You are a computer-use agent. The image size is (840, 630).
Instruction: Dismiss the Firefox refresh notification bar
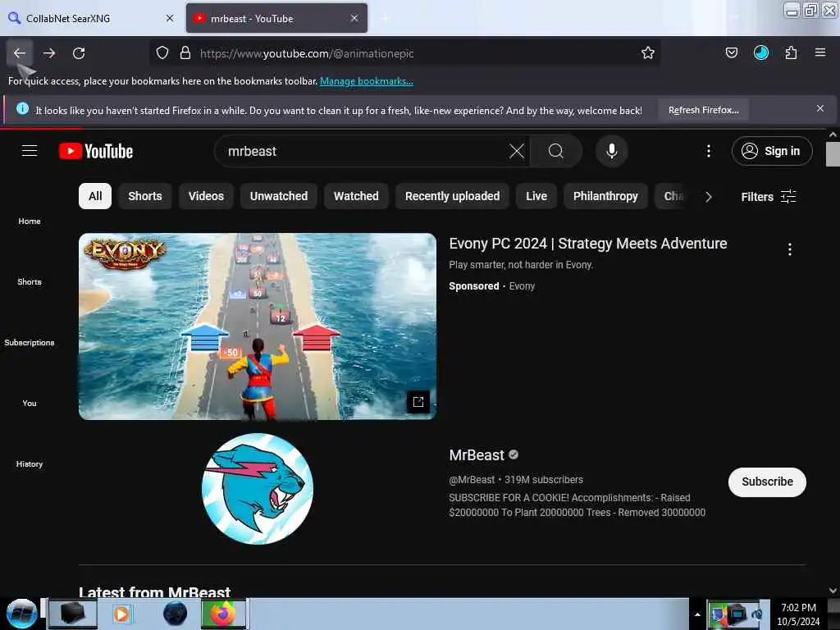[x=819, y=109]
